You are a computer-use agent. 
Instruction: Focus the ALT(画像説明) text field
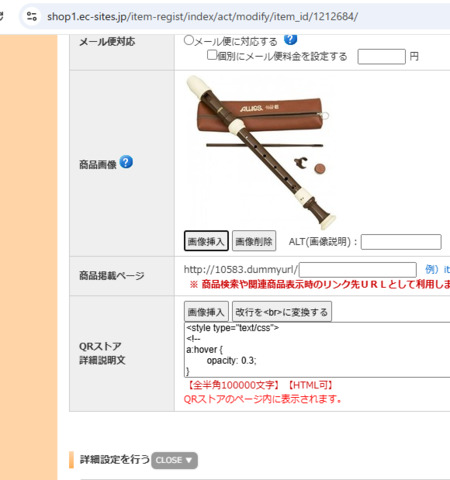pos(401,242)
